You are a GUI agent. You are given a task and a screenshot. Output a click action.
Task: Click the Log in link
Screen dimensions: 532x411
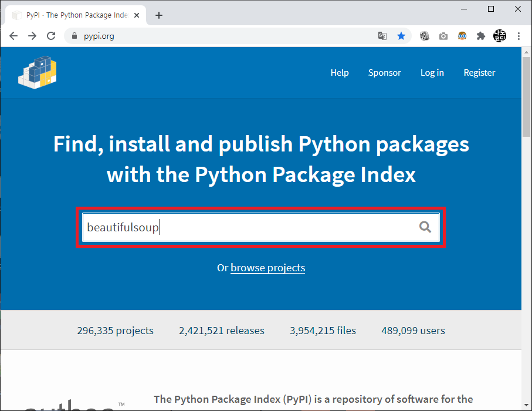coord(432,73)
